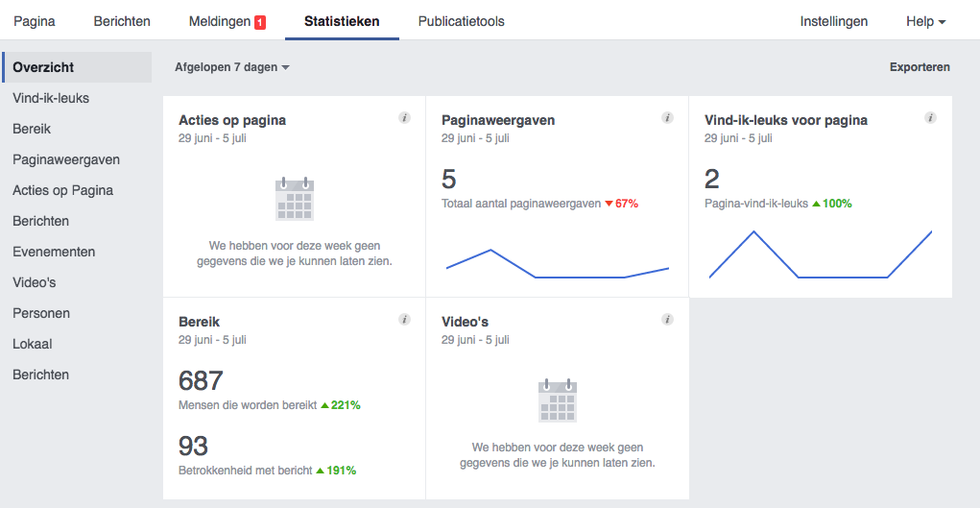Click the 687 reach number
980x508 pixels.
point(201,380)
